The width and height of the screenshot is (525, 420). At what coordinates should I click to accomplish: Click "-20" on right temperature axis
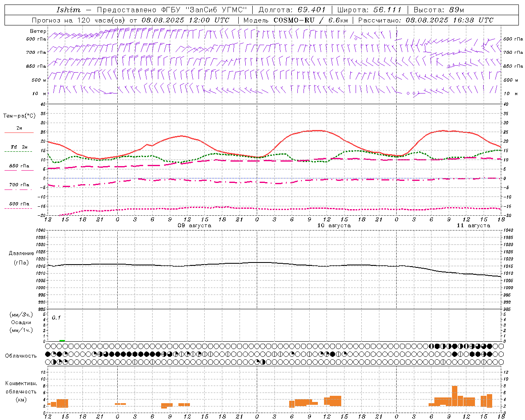(x=507, y=215)
